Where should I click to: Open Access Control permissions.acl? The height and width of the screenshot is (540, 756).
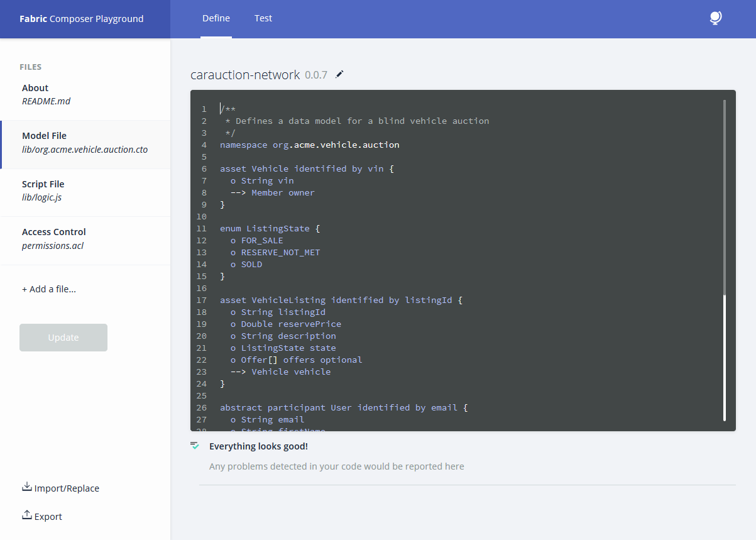point(85,239)
